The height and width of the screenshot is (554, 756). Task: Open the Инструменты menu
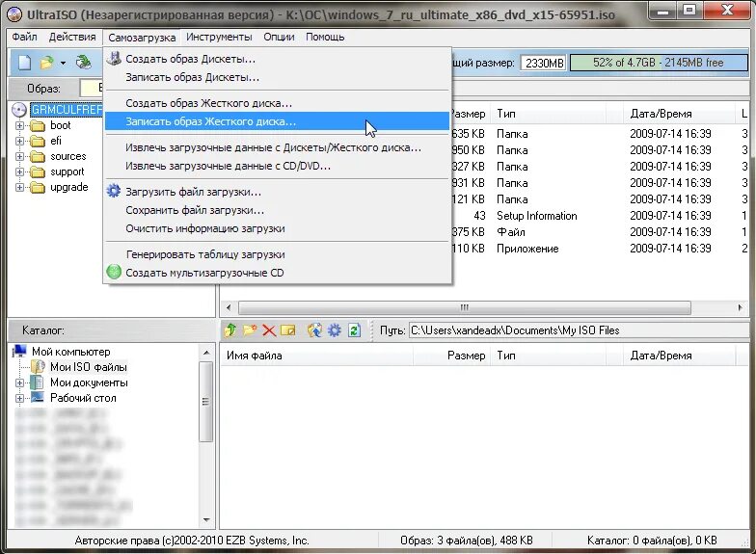[219, 37]
